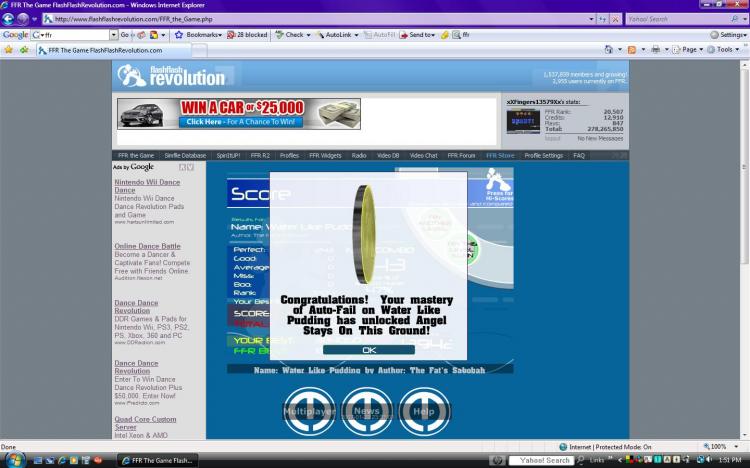
Task: Open the Page menu
Action: coord(688,50)
